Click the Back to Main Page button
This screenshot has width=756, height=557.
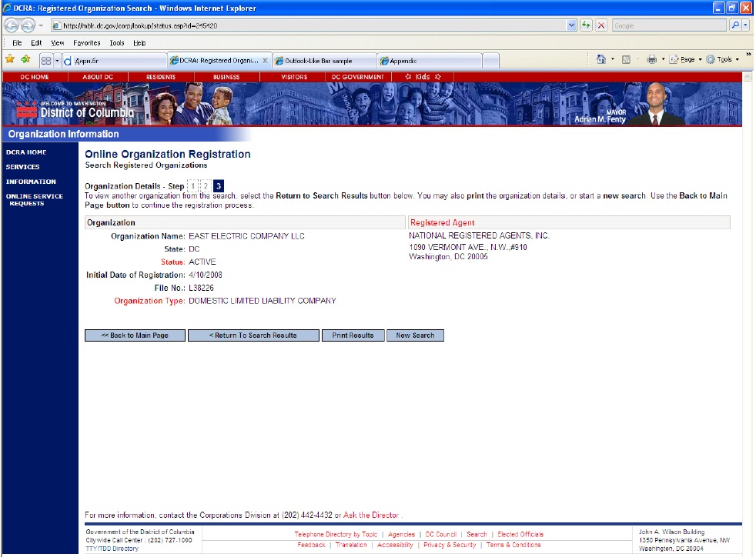(x=135, y=335)
